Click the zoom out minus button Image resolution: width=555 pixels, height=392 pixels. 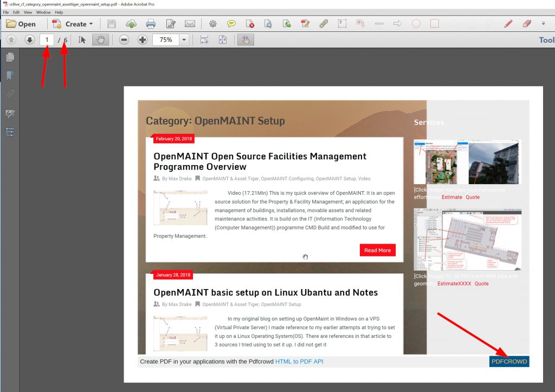(124, 40)
